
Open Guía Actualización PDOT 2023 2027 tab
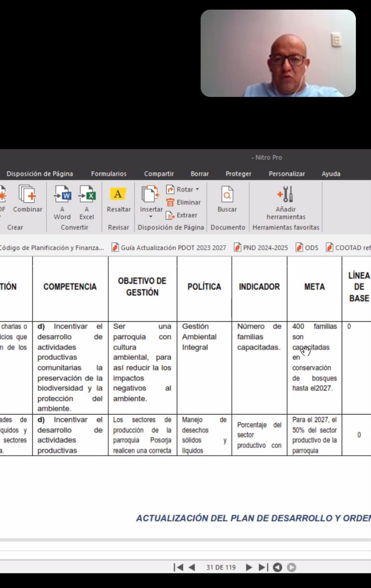point(169,248)
